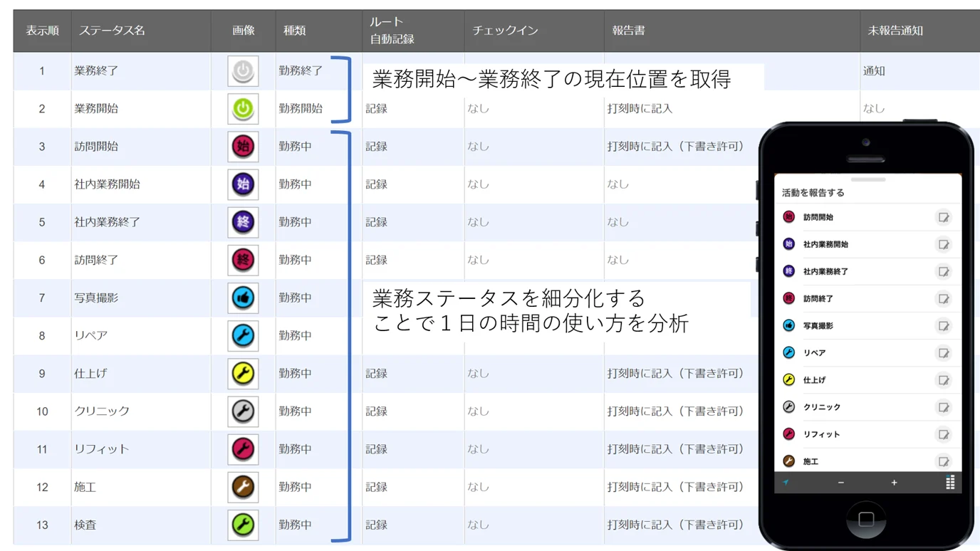Tap the location arrow icon in phone bottom bar
This screenshot has height=551, width=980.
click(x=786, y=483)
